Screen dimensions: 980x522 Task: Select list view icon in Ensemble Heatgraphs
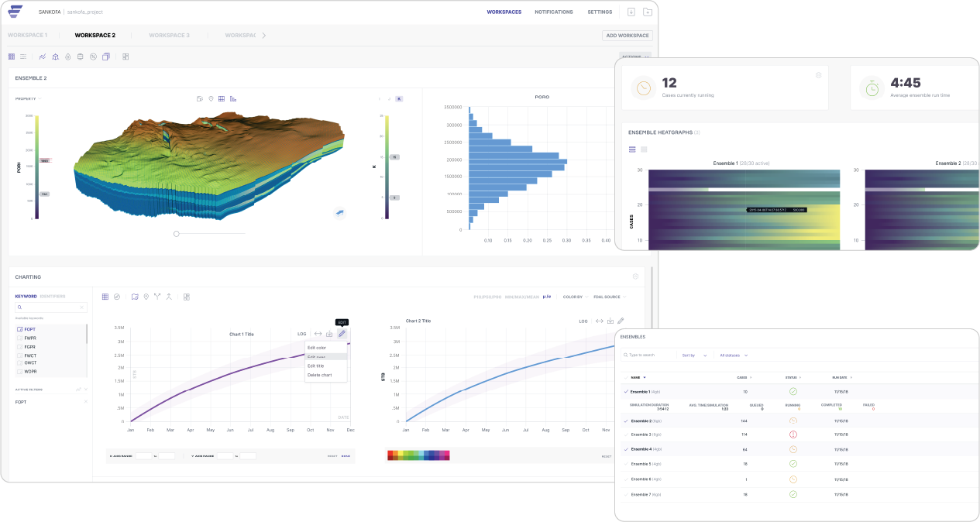point(632,149)
